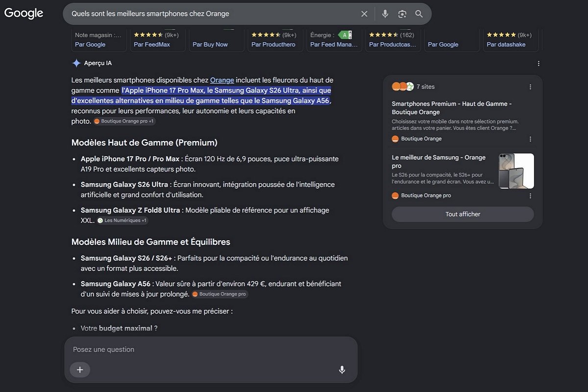The height and width of the screenshot is (392, 588).
Task: Click the Samsung foldable phone thumbnail
Action: click(516, 171)
